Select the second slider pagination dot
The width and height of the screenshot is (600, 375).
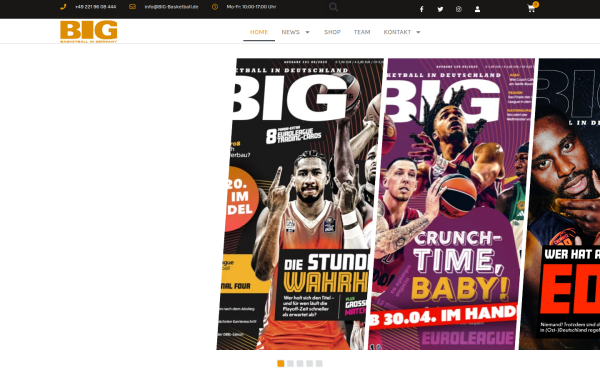[290, 364]
